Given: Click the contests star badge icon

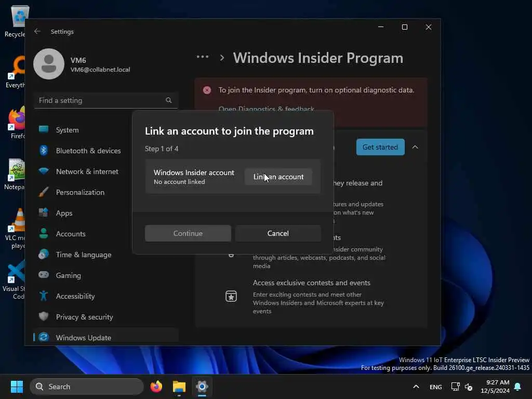Looking at the screenshot, I should click(231, 296).
